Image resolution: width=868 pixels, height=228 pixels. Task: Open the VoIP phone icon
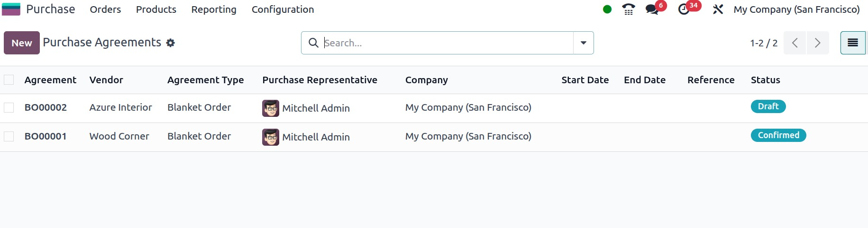pyautogui.click(x=629, y=9)
